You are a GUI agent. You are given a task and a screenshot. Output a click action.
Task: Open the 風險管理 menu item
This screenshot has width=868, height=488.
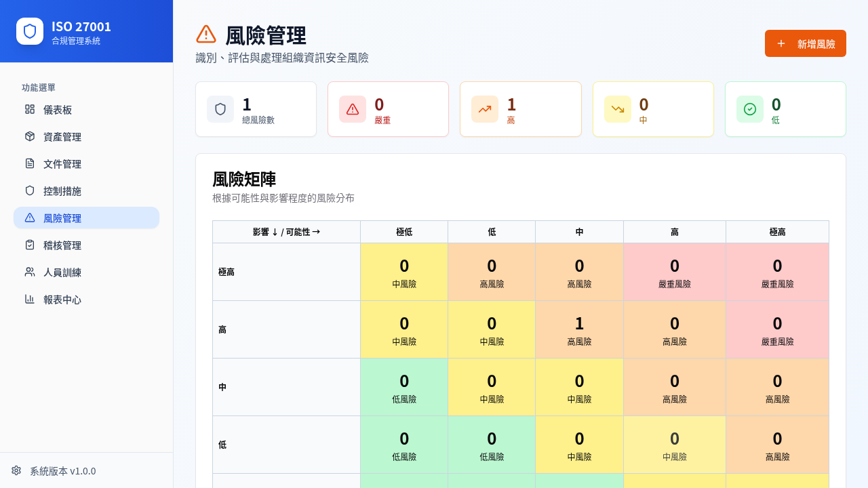[x=86, y=218]
